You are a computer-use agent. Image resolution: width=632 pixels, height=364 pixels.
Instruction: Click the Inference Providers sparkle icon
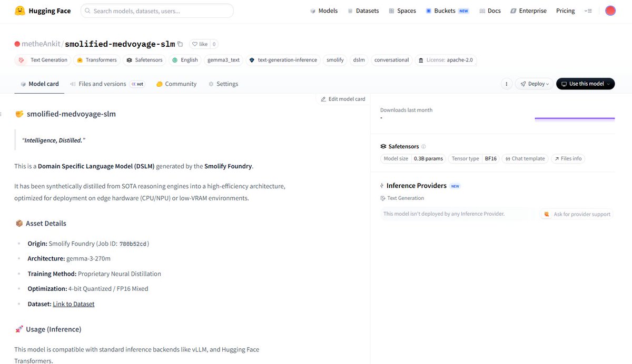[382, 186]
